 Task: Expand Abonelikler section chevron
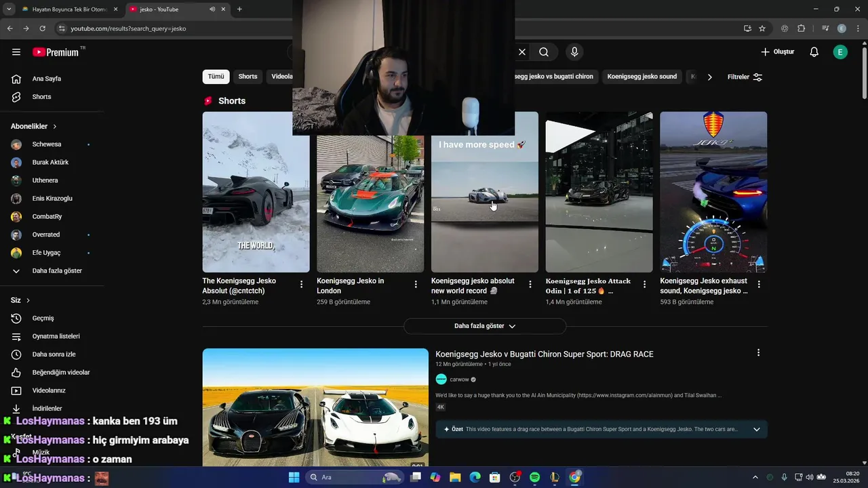pyautogui.click(x=55, y=127)
